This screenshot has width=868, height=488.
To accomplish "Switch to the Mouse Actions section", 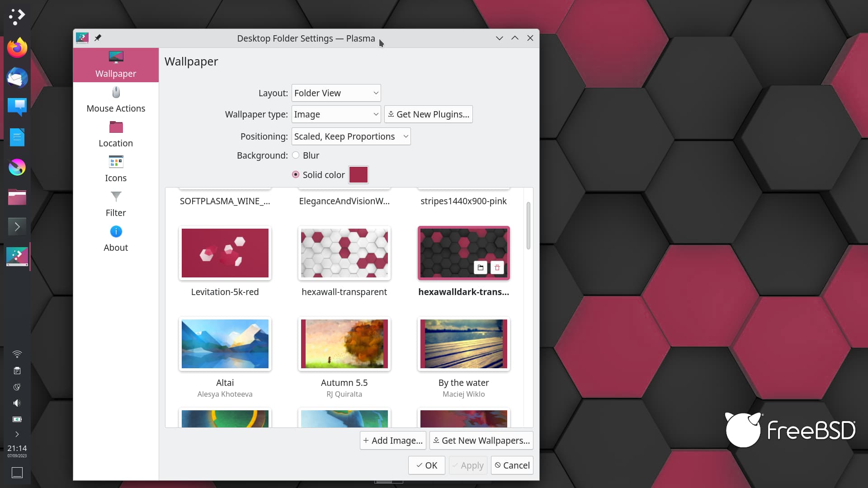I will (116, 100).
